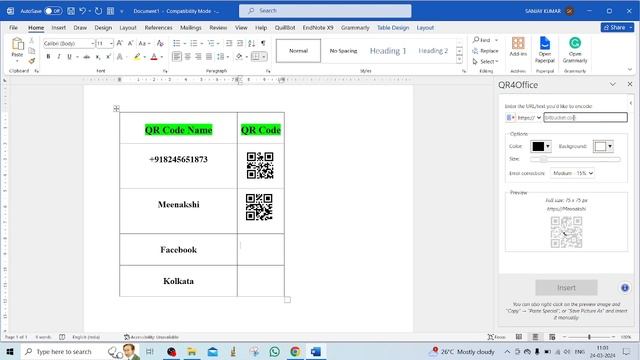Open the Design tab
The width and height of the screenshot is (640, 360).
pos(103,28)
